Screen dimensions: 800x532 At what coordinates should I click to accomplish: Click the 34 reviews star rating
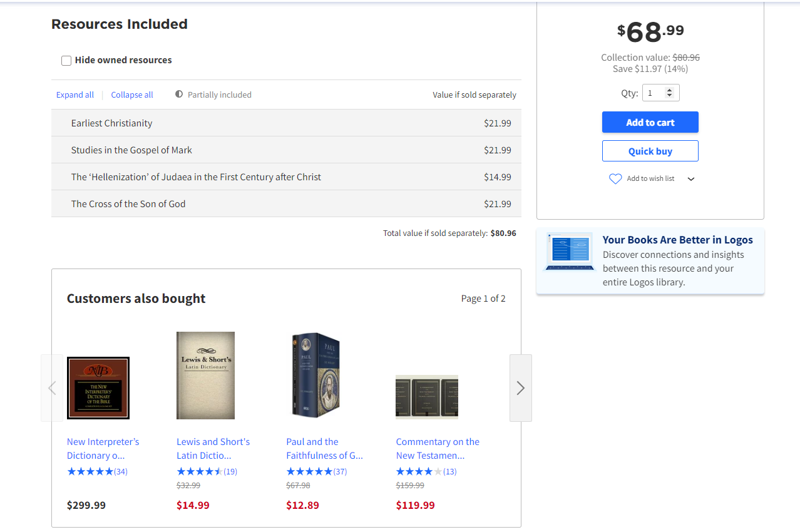[97, 471]
